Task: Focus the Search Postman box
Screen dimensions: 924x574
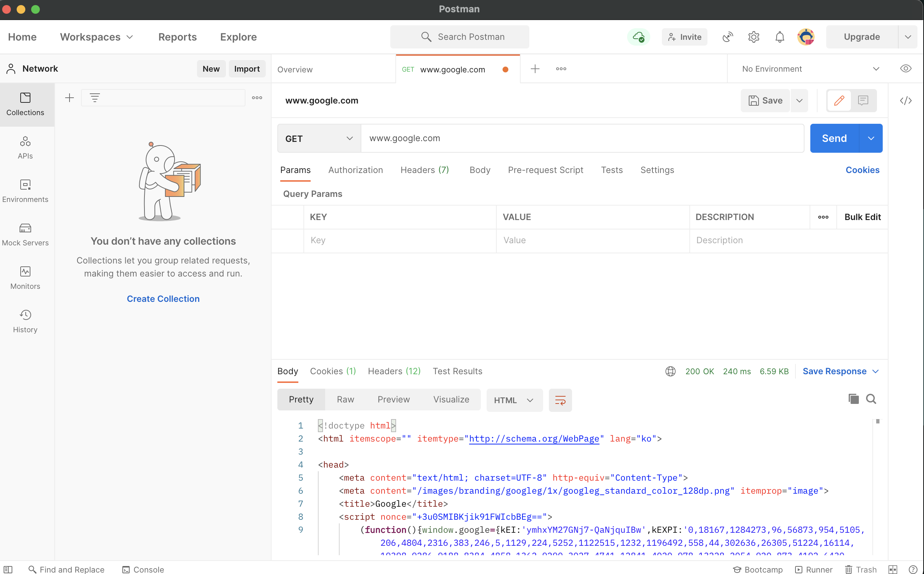Action: (x=459, y=37)
